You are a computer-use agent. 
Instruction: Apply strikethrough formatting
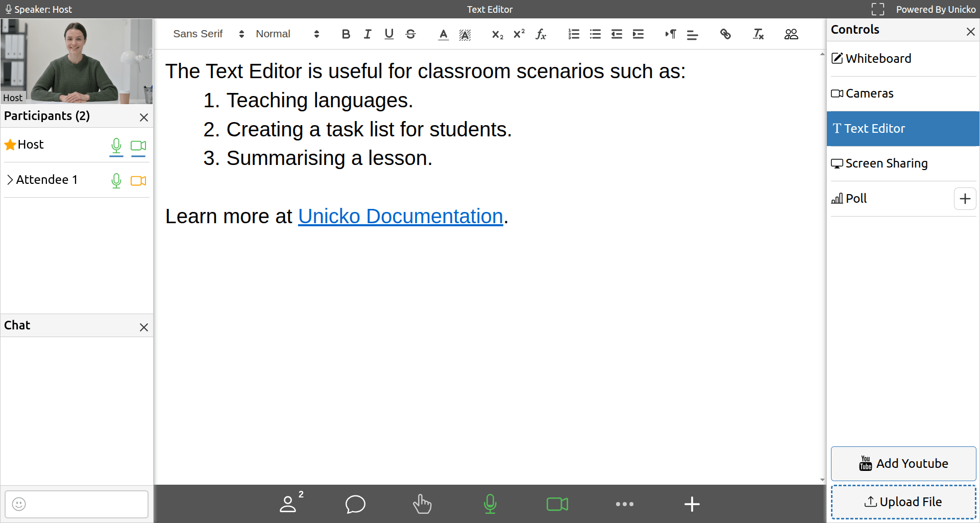pyautogui.click(x=410, y=34)
